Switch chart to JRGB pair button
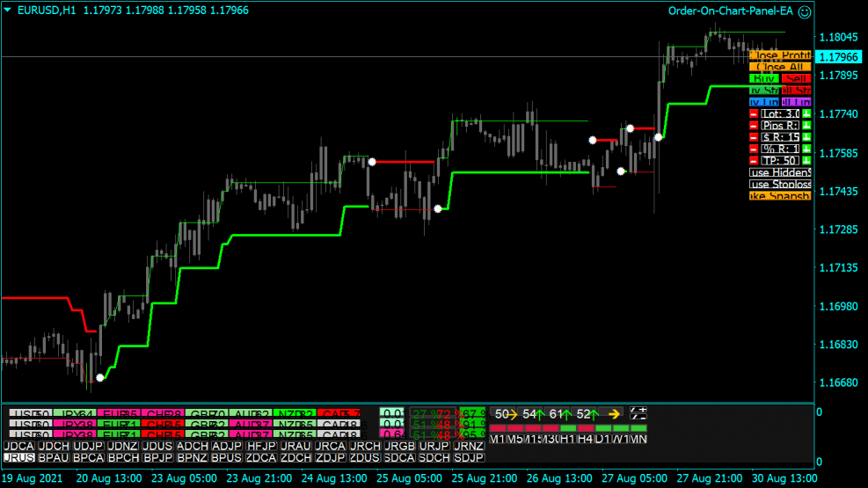 click(399, 446)
